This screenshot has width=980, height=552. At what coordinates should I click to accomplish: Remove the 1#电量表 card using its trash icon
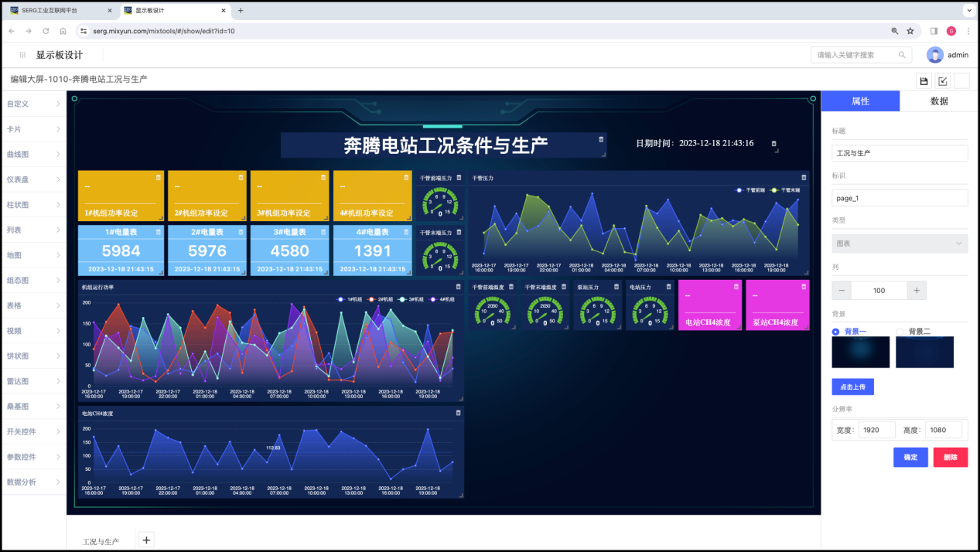[159, 232]
